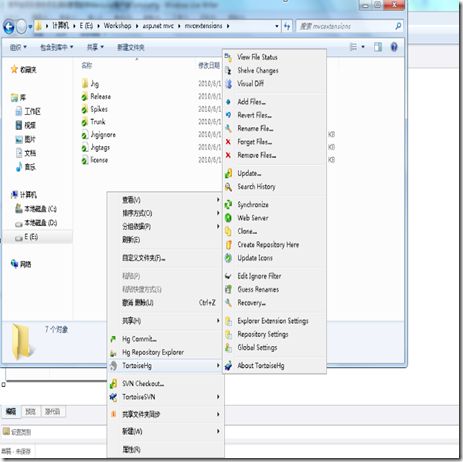Select the Release folder
463x462 pixels.
(97, 97)
